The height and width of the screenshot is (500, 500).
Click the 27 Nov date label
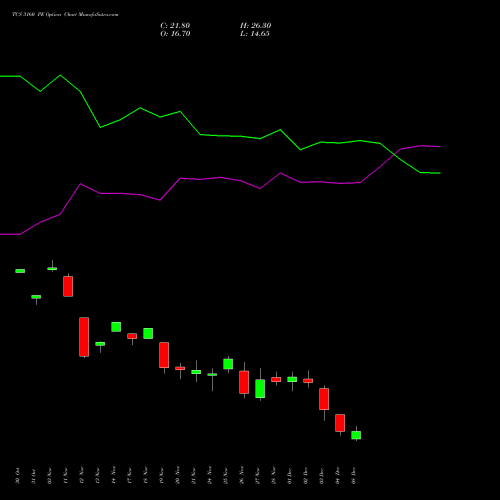pyautogui.click(x=258, y=476)
